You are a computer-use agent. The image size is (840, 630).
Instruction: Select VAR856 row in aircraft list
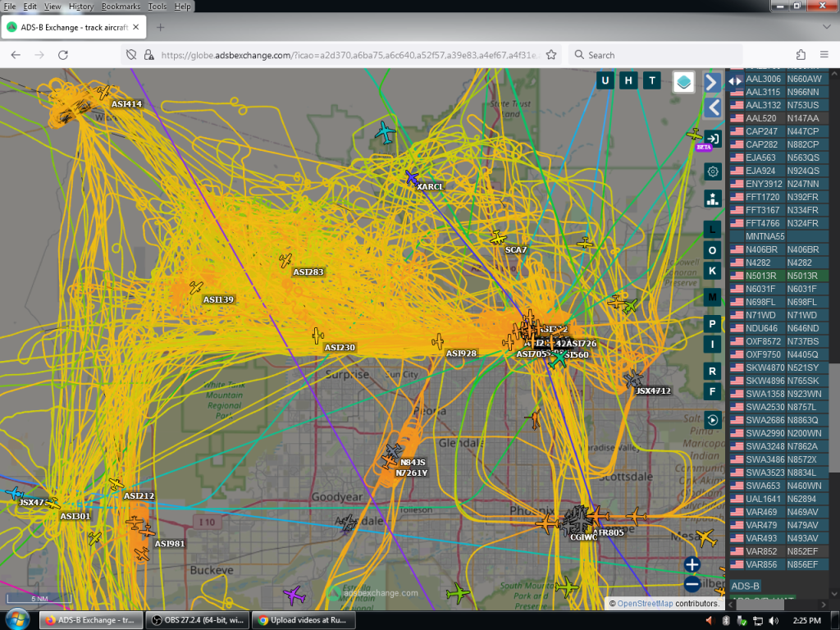point(778,564)
